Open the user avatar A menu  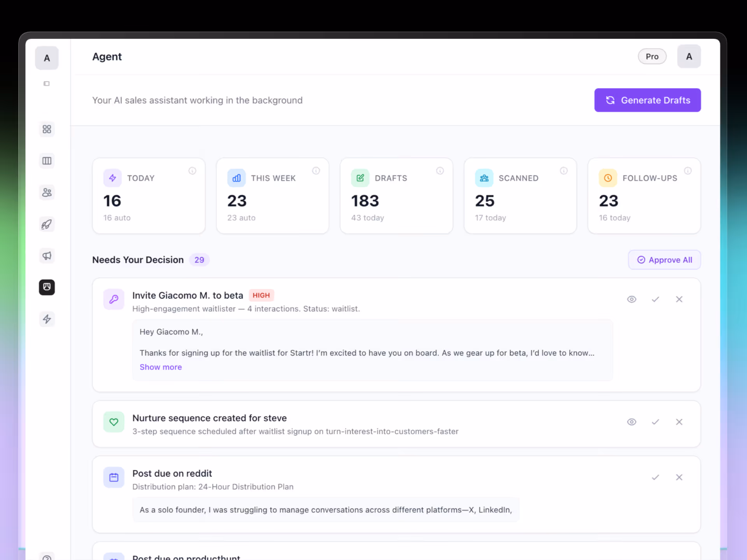pyautogui.click(x=689, y=56)
